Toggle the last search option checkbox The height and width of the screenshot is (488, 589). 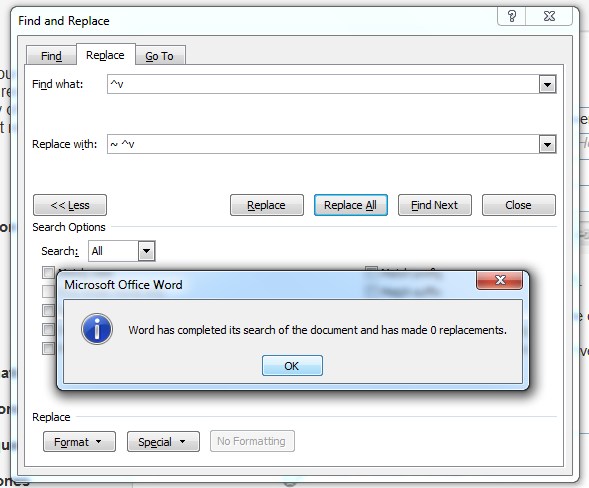coord(48,348)
